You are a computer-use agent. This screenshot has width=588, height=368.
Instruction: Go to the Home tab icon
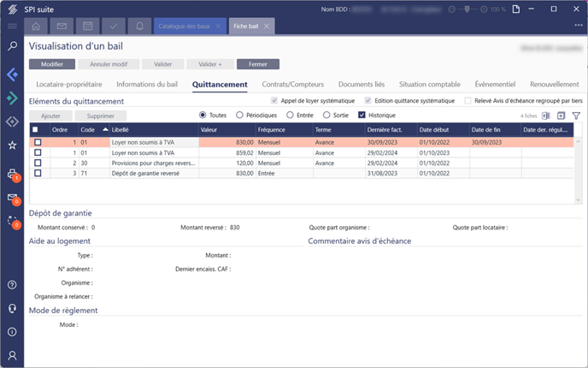[36, 27]
